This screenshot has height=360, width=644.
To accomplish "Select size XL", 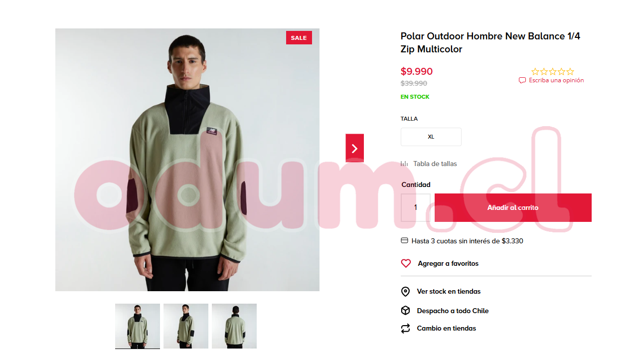I will click(431, 137).
